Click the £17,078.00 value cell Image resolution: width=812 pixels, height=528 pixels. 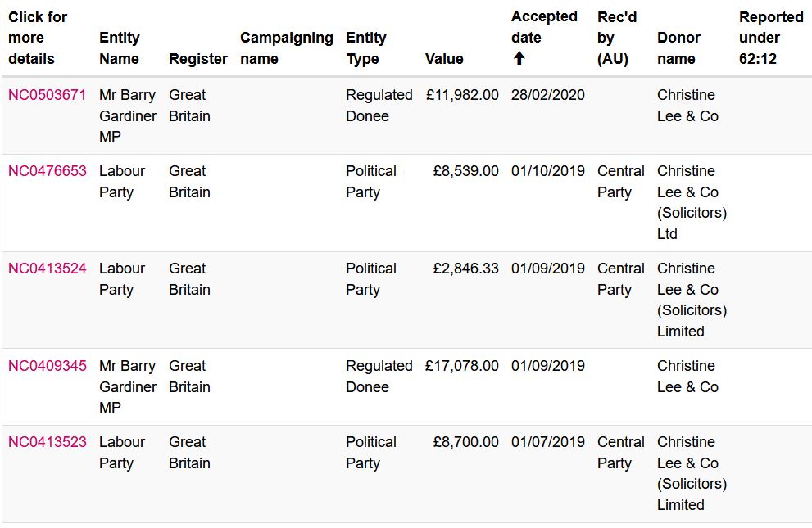tap(462, 365)
